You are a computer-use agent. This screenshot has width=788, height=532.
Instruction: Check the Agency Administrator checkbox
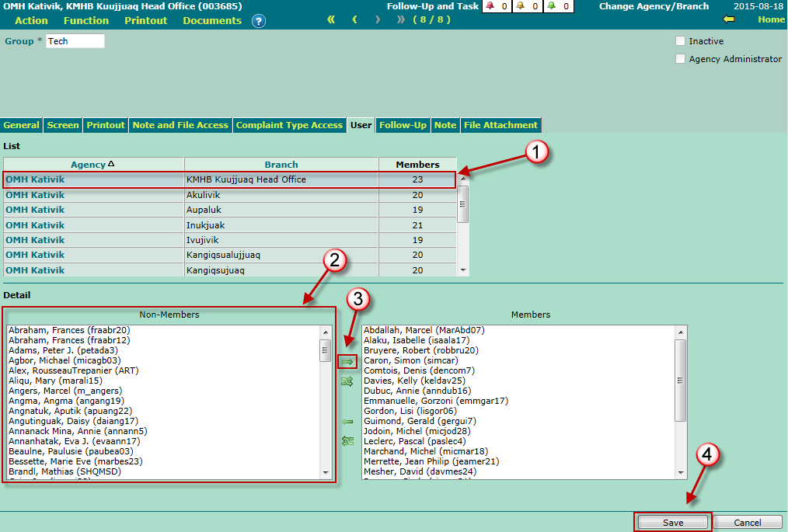tap(681, 59)
